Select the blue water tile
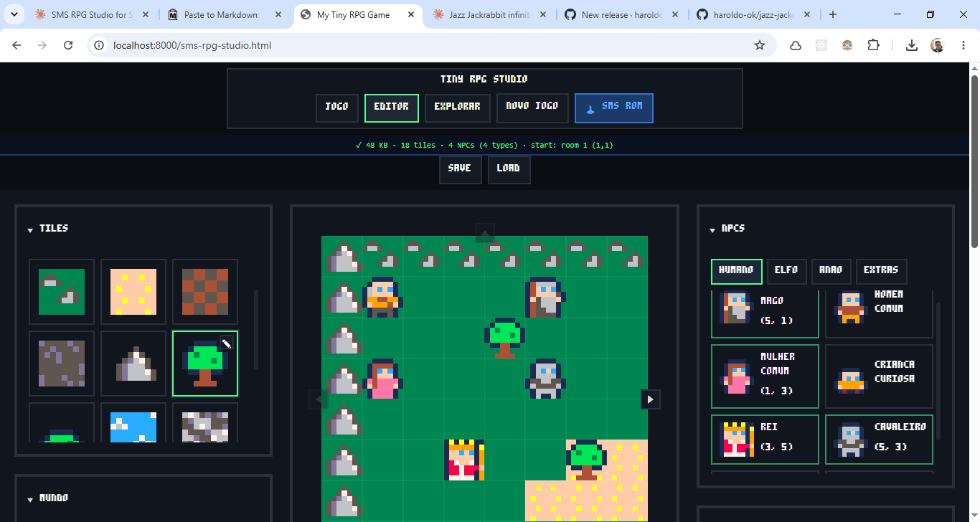 coord(133,422)
